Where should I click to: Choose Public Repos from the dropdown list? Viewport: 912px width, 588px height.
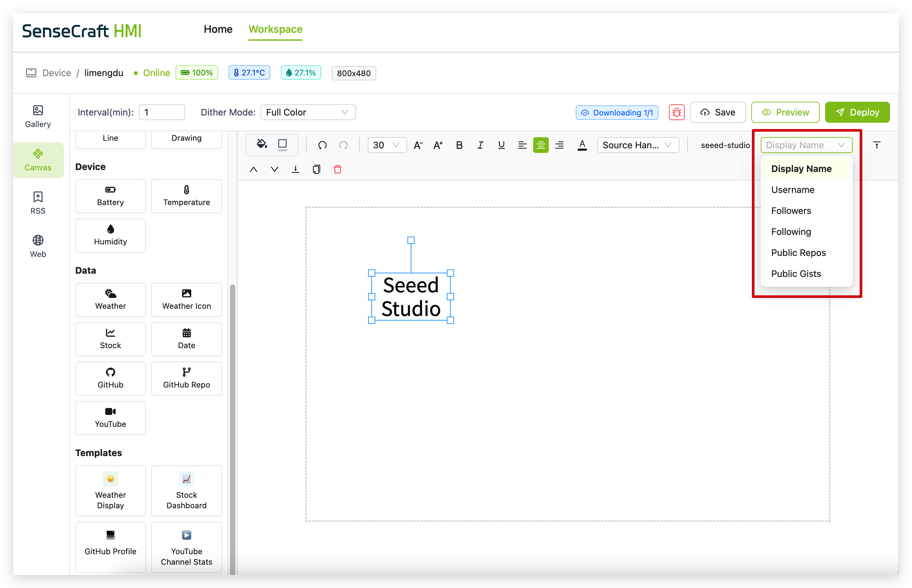806,253
